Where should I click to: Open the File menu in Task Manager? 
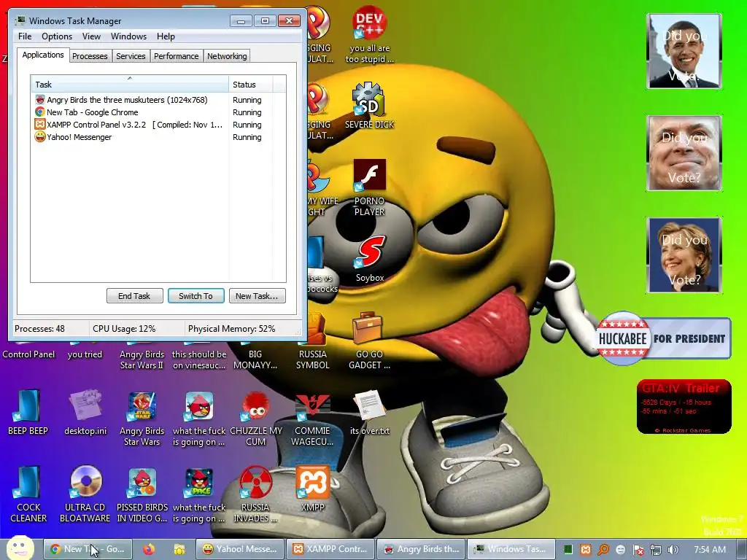tap(25, 36)
